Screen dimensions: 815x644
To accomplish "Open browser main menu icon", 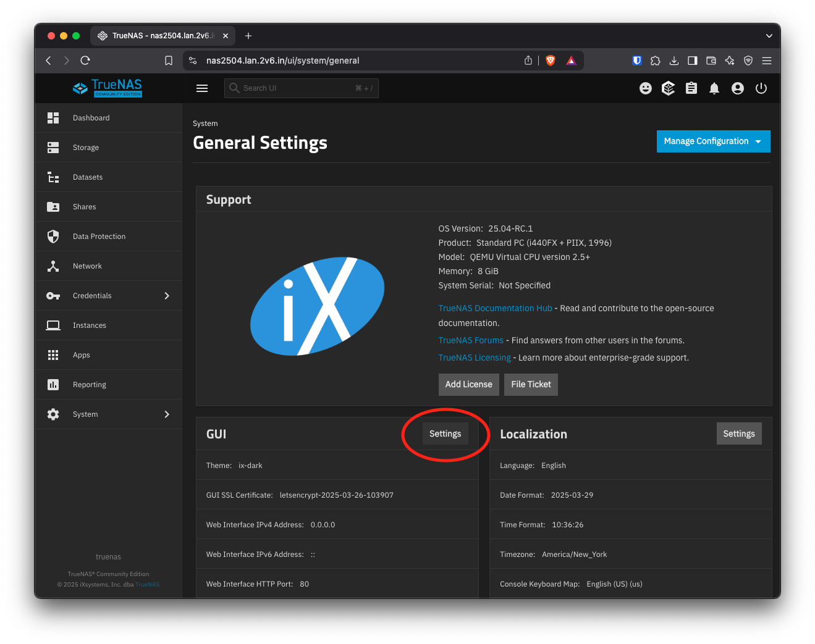I will coord(767,61).
